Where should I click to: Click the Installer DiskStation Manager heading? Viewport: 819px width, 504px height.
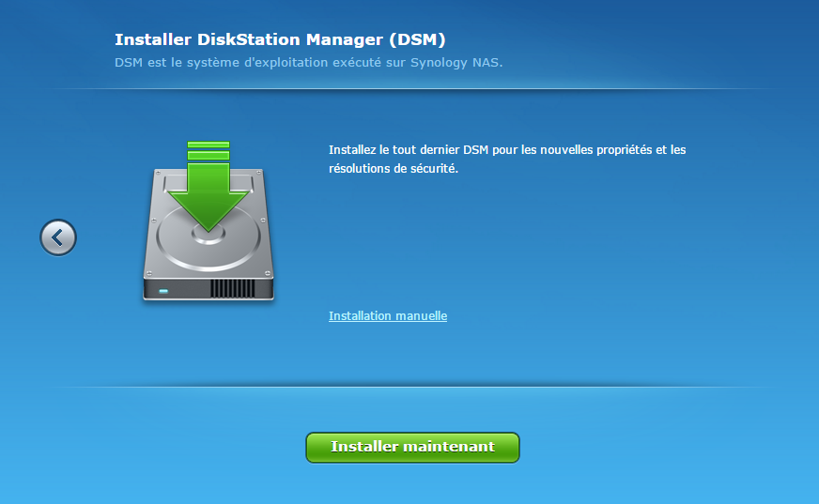tap(279, 39)
